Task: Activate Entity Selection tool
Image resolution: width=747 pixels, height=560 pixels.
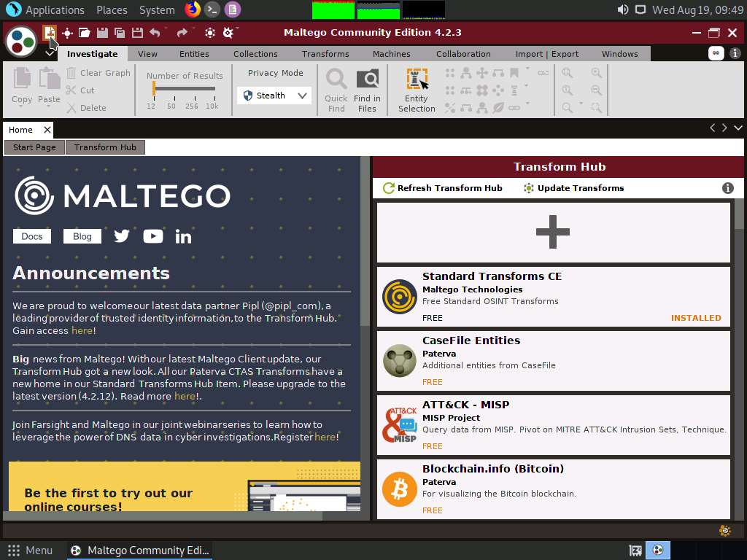Action: point(417,90)
